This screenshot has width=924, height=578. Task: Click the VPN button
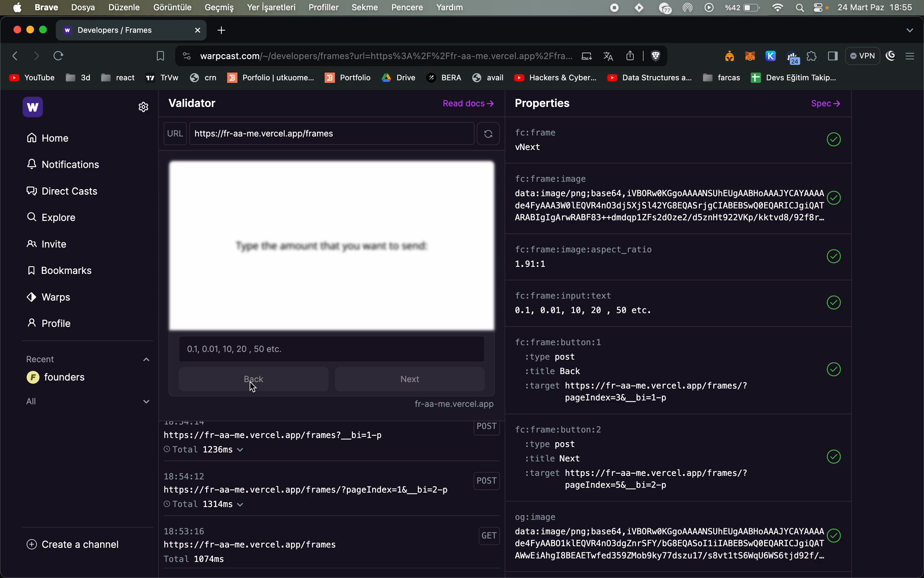tap(863, 56)
